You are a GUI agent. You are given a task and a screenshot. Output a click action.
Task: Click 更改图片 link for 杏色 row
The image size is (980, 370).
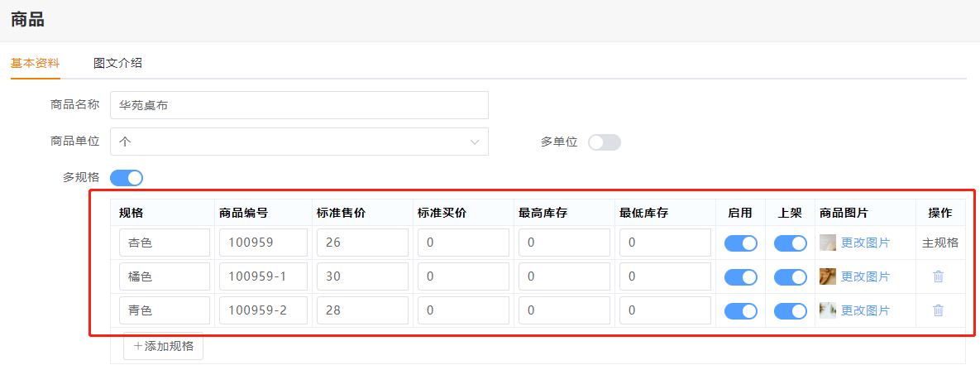click(865, 243)
